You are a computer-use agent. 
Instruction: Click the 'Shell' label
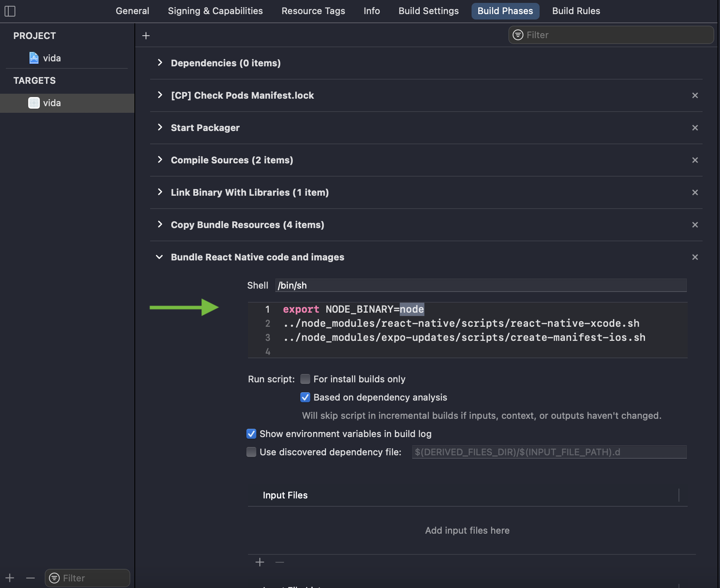[x=258, y=285]
